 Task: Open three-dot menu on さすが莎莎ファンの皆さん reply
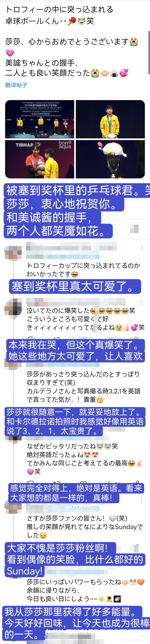tap(141, 500)
